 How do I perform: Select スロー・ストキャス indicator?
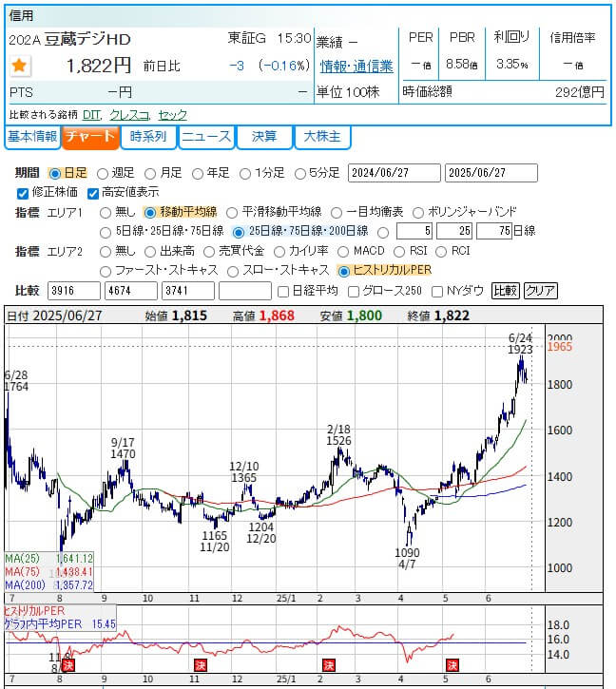pyautogui.click(x=233, y=272)
